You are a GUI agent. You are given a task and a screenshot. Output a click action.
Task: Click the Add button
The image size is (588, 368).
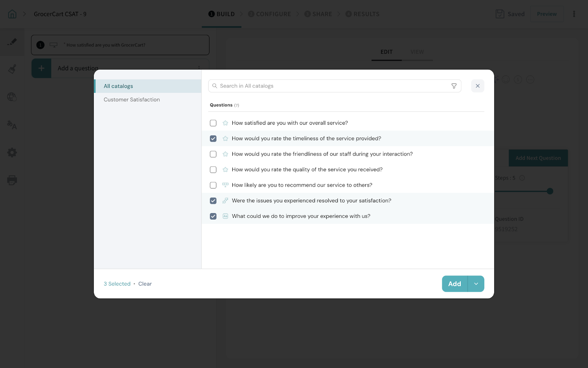click(x=455, y=284)
